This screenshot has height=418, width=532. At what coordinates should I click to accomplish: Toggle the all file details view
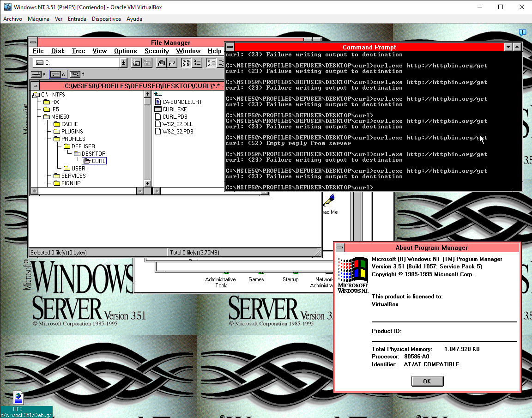pyautogui.click(x=197, y=63)
